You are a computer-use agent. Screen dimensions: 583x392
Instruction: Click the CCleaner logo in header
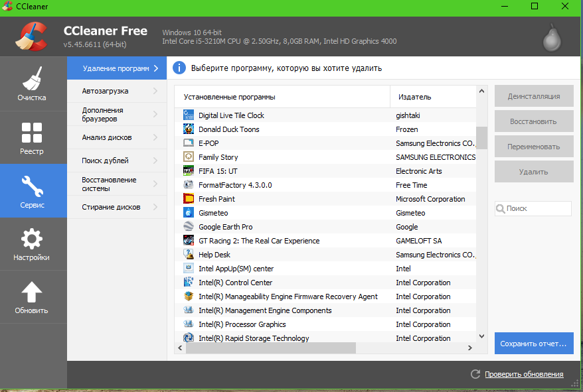click(x=31, y=36)
